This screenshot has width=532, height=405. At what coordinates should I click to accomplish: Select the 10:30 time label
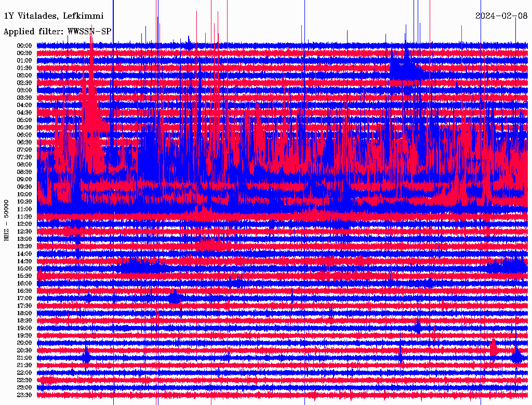[24, 202]
